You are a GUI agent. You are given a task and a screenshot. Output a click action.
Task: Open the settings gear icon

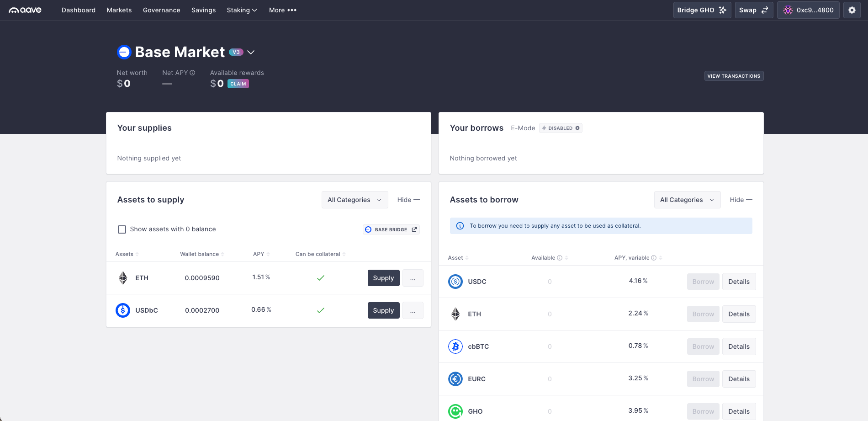[852, 10]
